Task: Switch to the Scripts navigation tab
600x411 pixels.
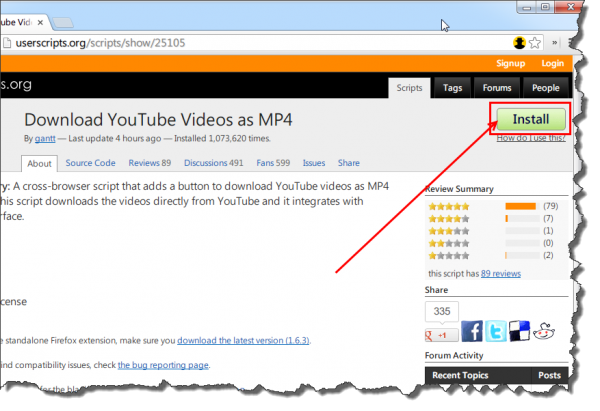Action: (x=409, y=88)
